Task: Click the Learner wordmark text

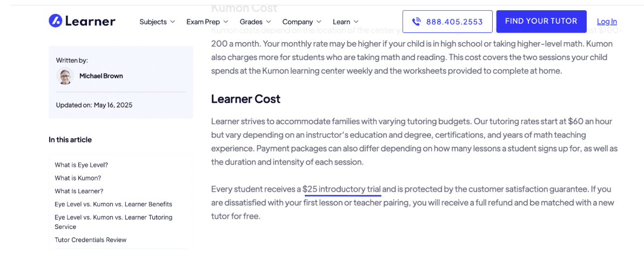Action: [90, 21]
